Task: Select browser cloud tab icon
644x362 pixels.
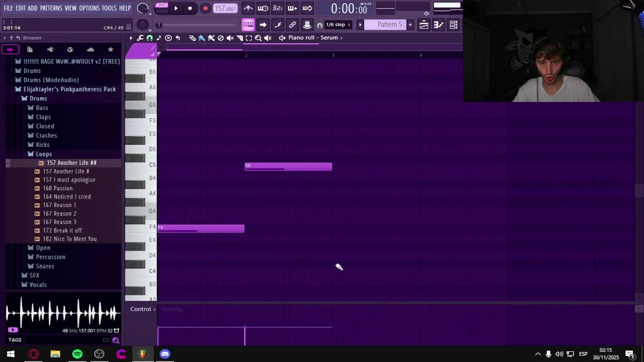Action: [x=91, y=49]
